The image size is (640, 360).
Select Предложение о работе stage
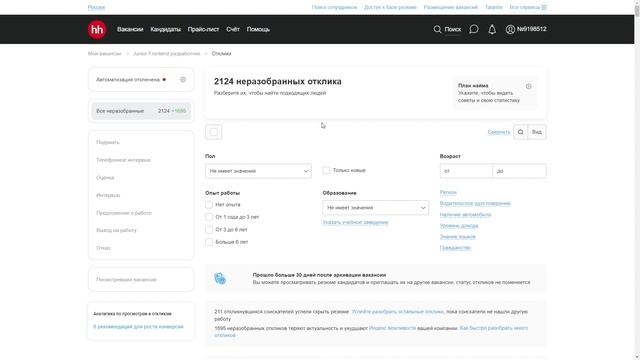point(124,213)
